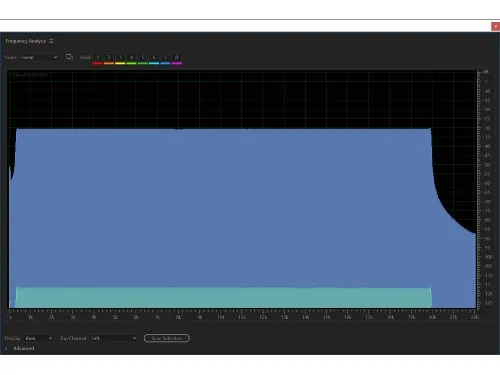The width and height of the screenshot is (500, 375).
Task: Click the copy graph data icon
Action: pos(69,57)
